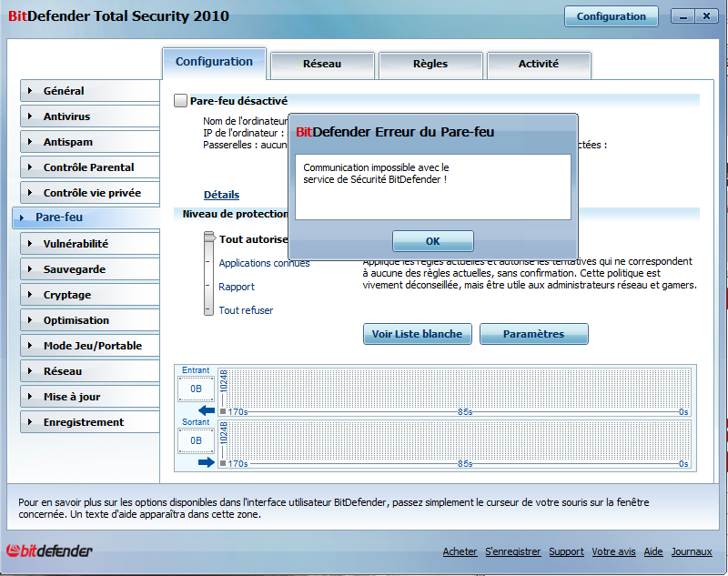Expand the Sauvegarde section arrow
The width and height of the screenshot is (728, 576).
click(30, 269)
